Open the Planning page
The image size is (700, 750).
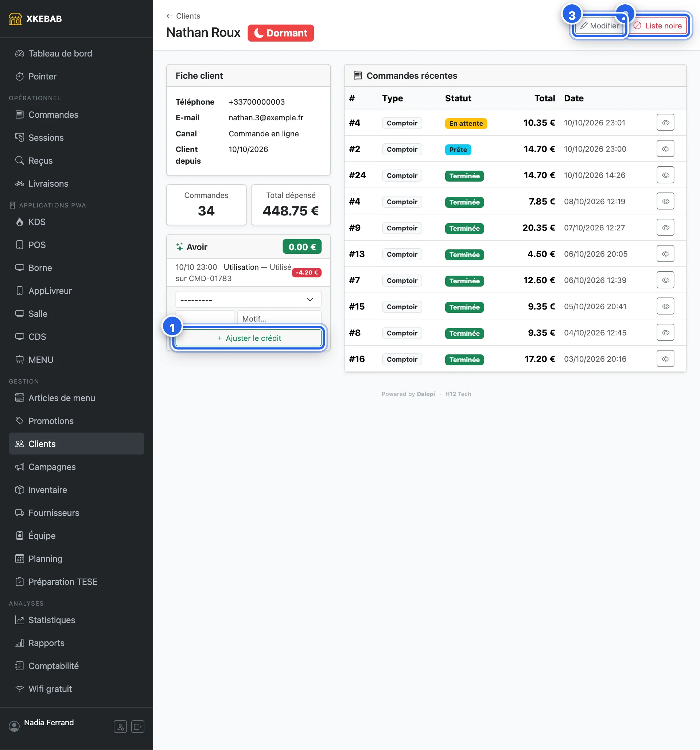click(77, 559)
